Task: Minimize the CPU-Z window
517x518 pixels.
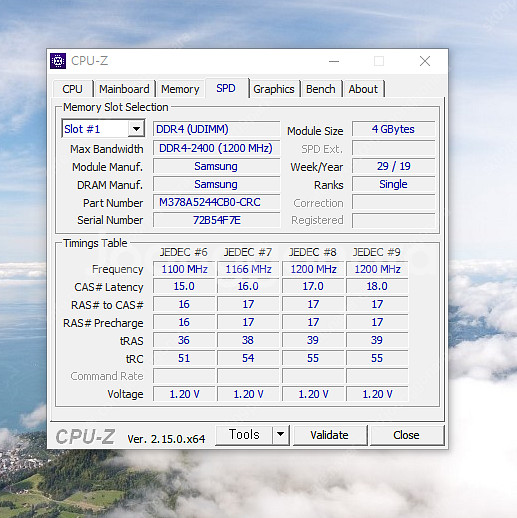Action: click(334, 61)
